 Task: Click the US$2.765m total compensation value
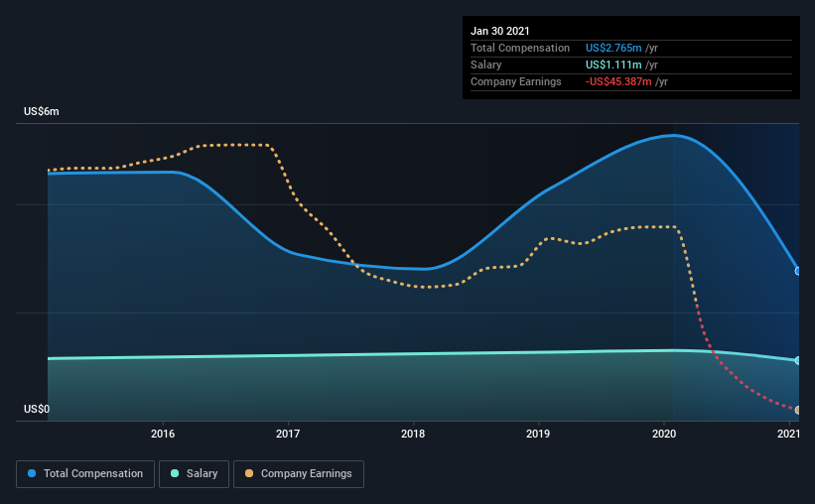click(613, 48)
